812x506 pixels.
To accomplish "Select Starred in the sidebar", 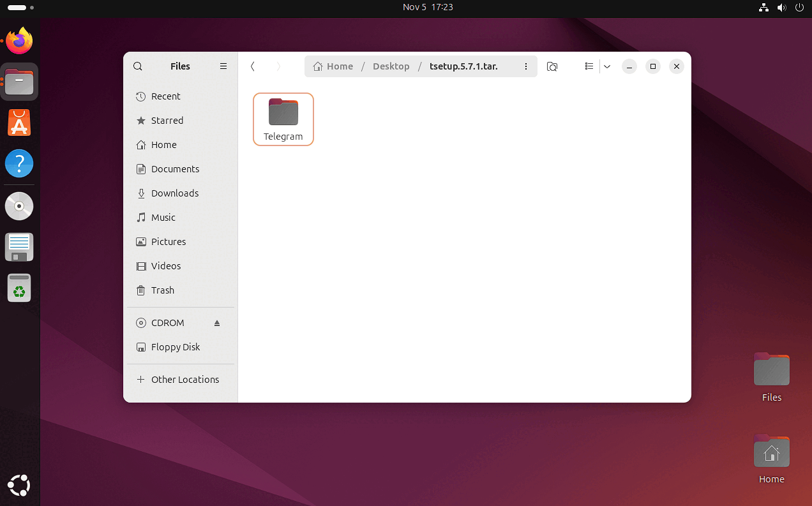I will tap(181, 121).
